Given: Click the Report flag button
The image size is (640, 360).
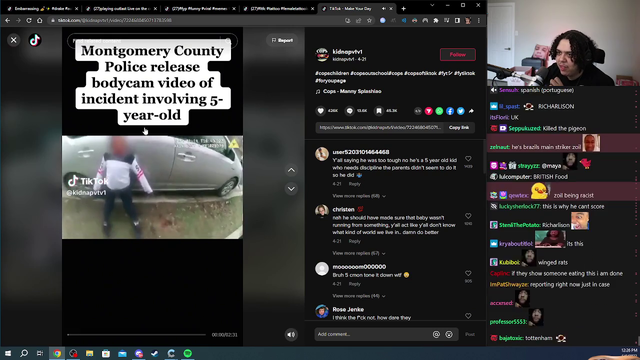Looking at the screenshot, I should [282, 40].
